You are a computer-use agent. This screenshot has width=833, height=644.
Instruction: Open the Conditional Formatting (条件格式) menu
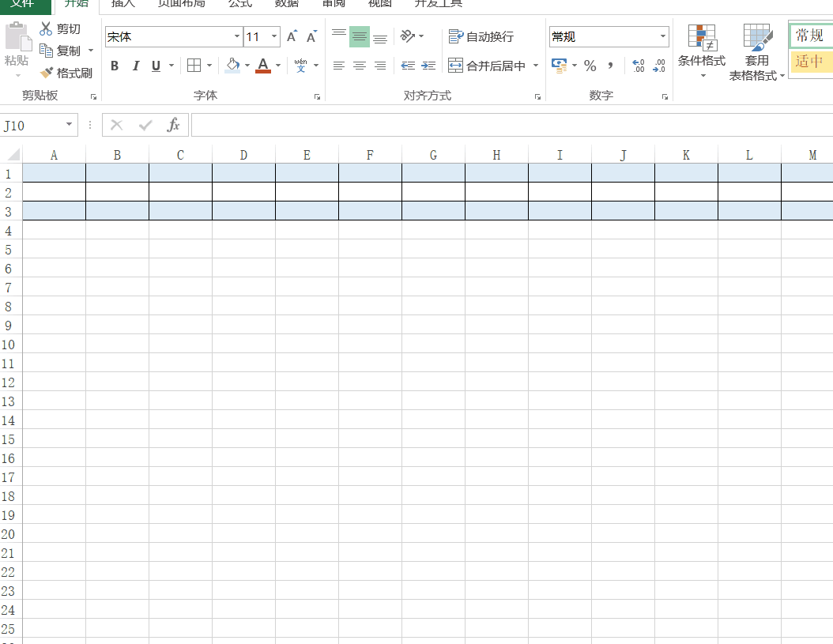tap(702, 51)
